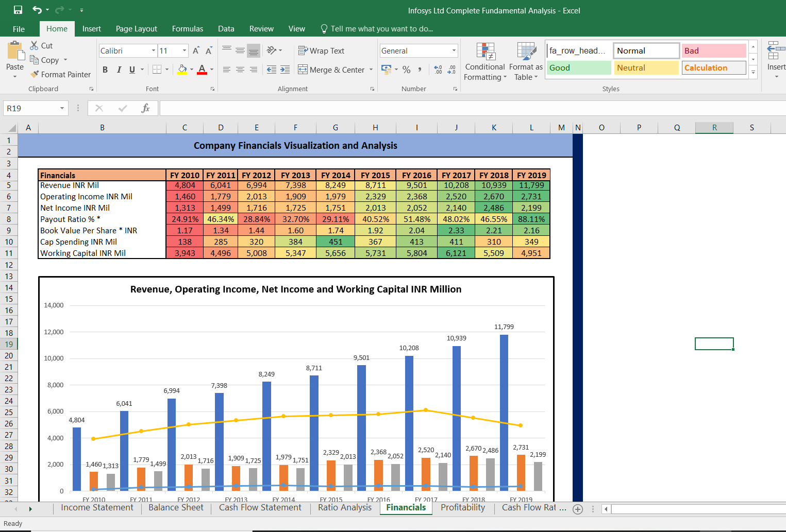Go to the Balance Sheet worksheet

[176, 508]
